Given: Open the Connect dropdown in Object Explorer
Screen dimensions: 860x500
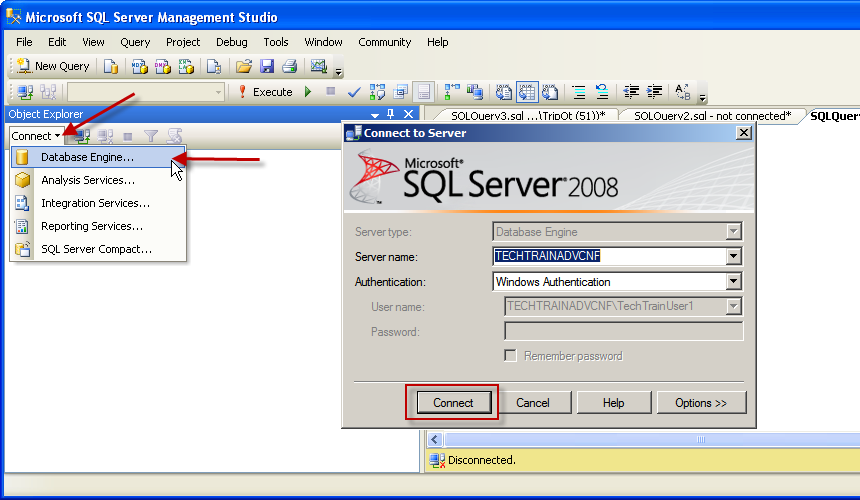Looking at the screenshot, I should (36, 136).
